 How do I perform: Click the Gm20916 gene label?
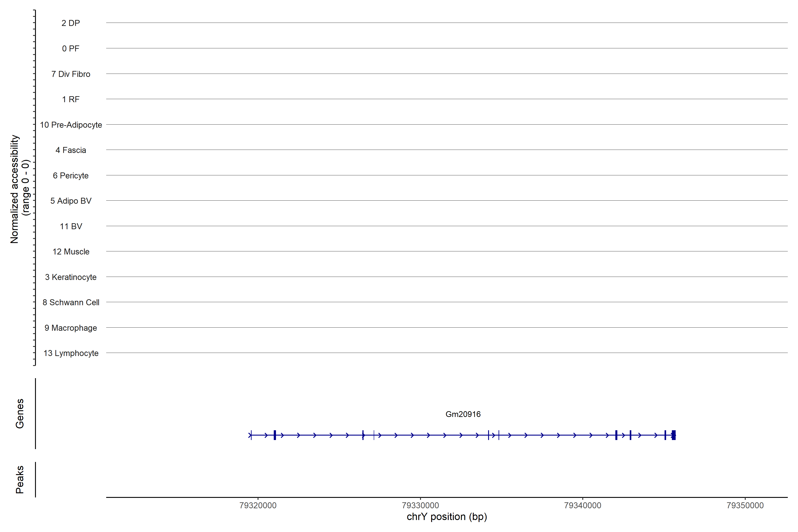tap(463, 414)
